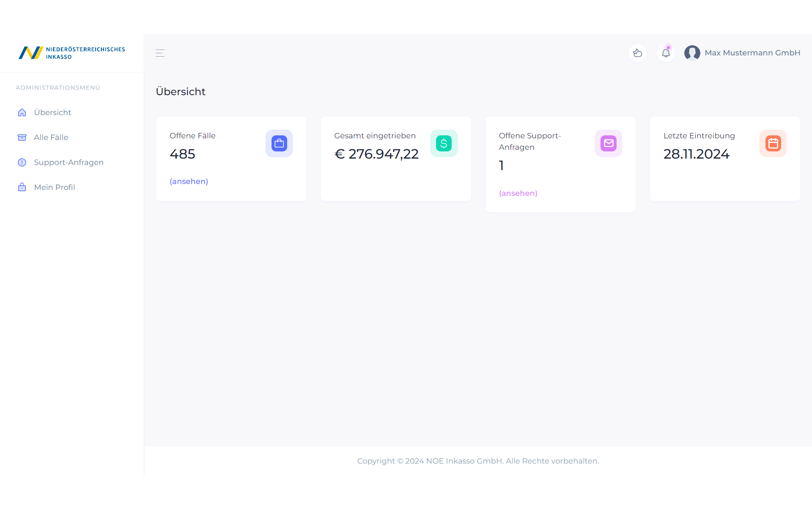Open Alle Fälle in sidebar

(x=51, y=137)
